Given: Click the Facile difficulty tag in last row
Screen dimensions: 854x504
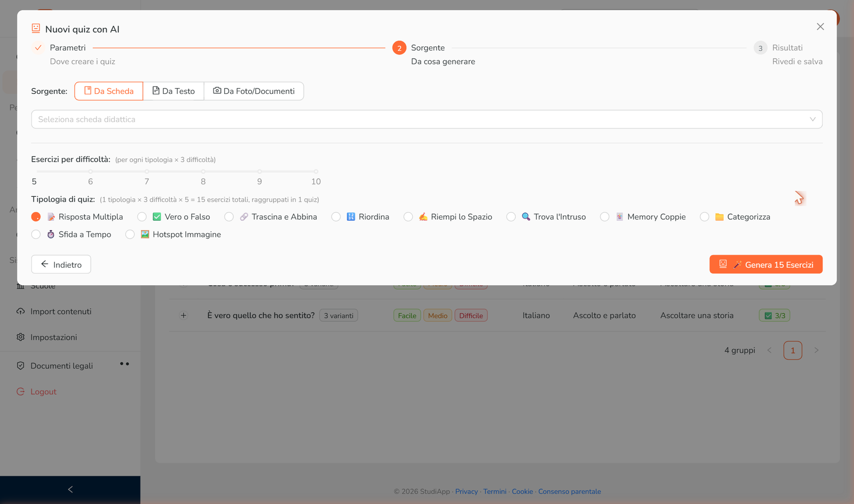Looking at the screenshot, I should pyautogui.click(x=407, y=316).
